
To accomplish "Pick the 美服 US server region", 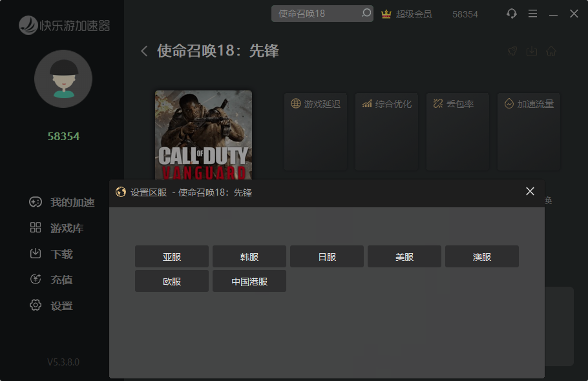I will [x=404, y=256].
